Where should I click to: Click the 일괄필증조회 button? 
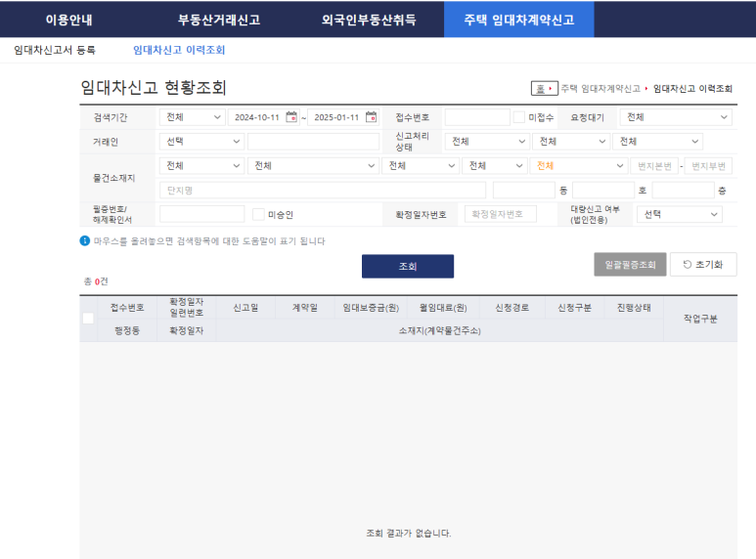(x=630, y=265)
